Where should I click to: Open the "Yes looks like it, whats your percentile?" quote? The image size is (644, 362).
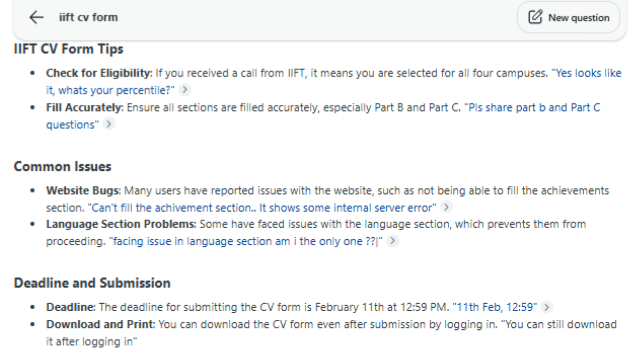click(586, 73)
